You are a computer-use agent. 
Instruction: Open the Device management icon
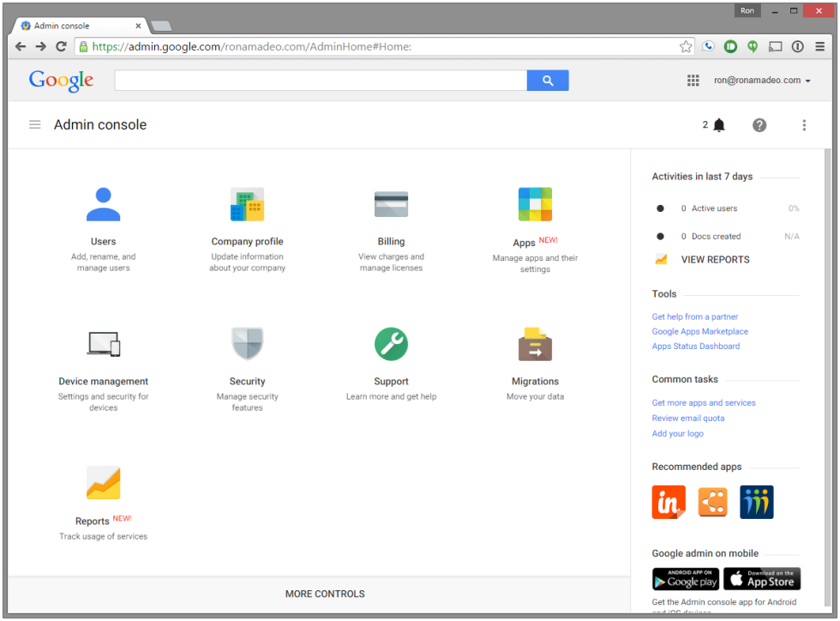click(104, 344)
